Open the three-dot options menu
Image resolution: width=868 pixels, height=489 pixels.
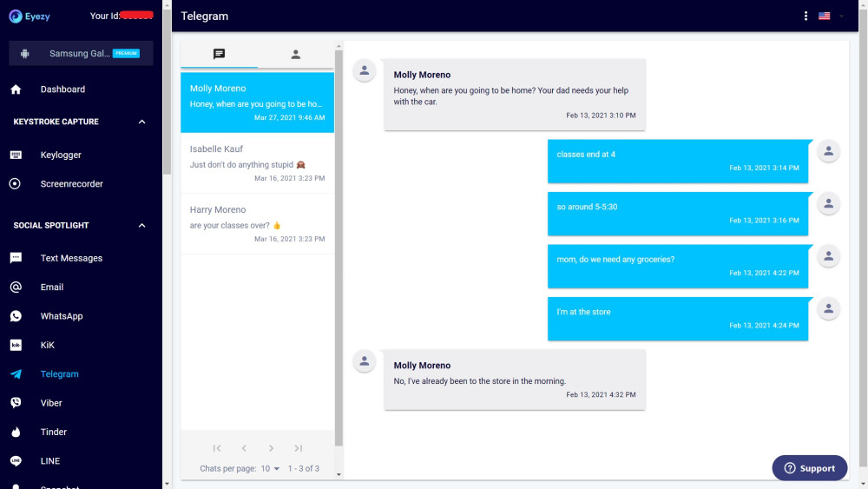(806, 16)
